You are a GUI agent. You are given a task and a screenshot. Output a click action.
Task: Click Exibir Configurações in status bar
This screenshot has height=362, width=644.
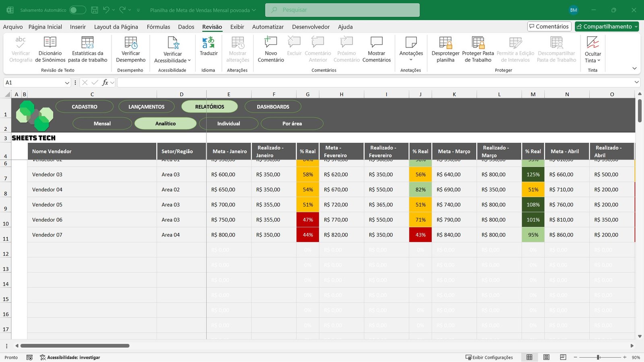tap(489, 357)
